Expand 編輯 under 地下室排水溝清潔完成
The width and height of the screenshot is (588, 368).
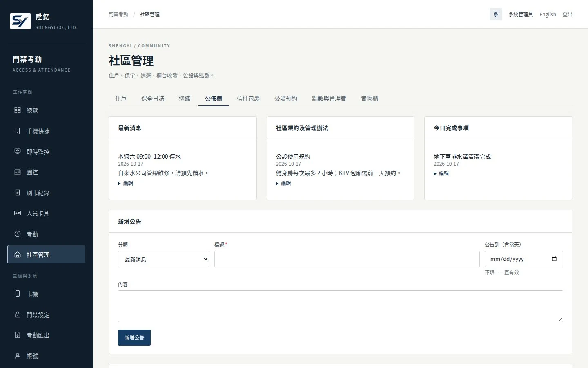441,173
